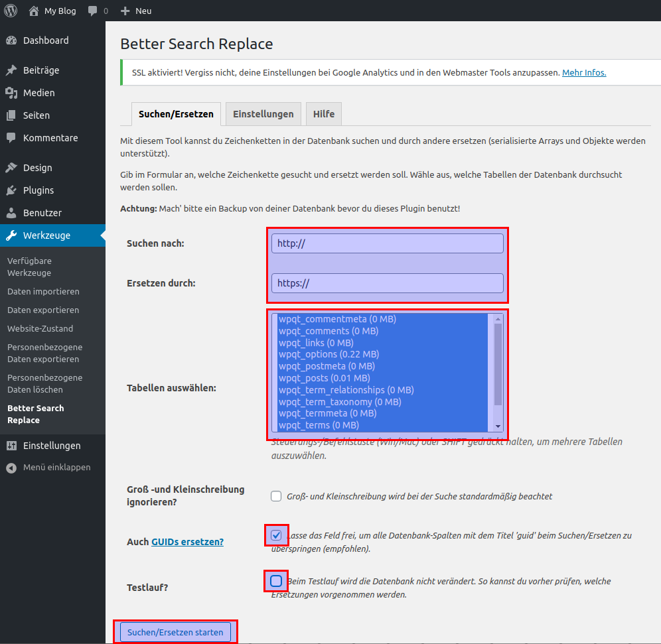Click Neu in the admin bar
The height and width of the screenshot is (644, 661).
(143, 11)
